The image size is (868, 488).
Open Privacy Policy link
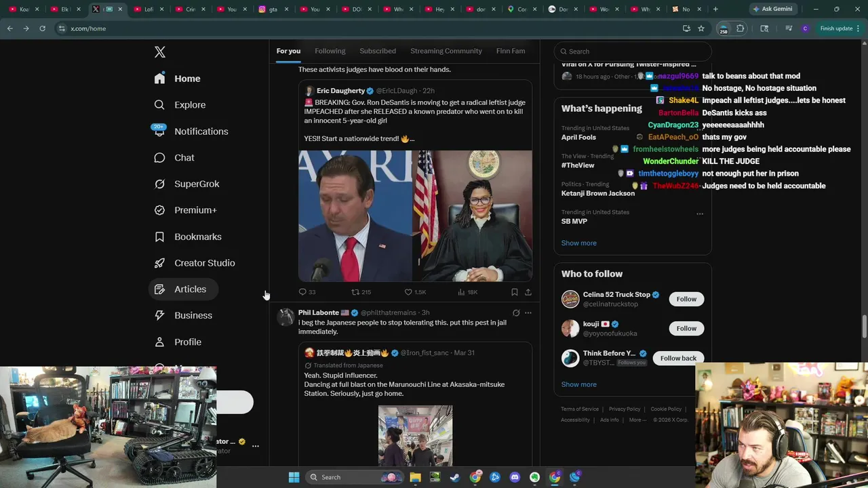tap(625, 409)
